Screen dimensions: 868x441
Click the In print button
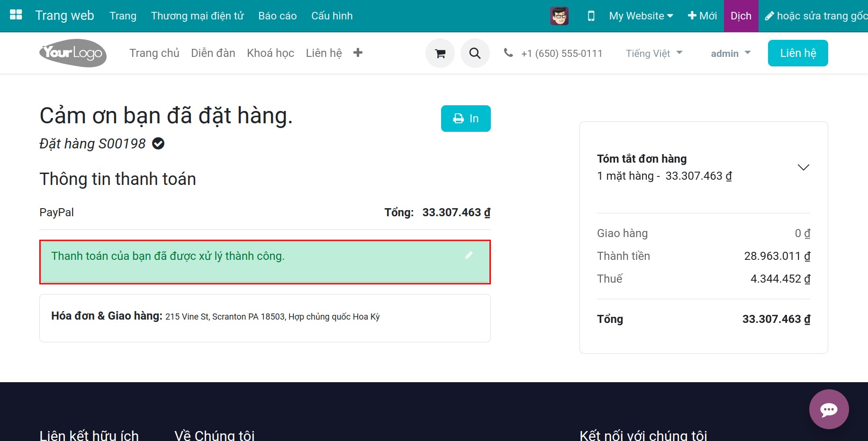pos(466,119)
